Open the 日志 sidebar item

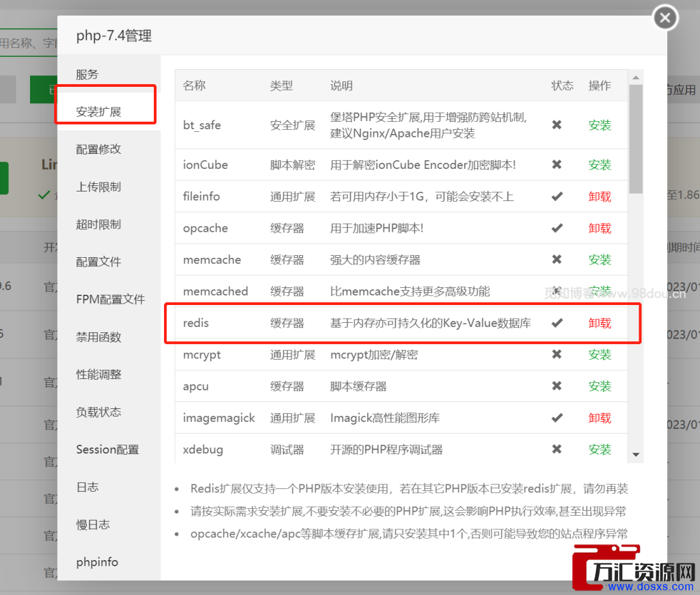[87, 487]
